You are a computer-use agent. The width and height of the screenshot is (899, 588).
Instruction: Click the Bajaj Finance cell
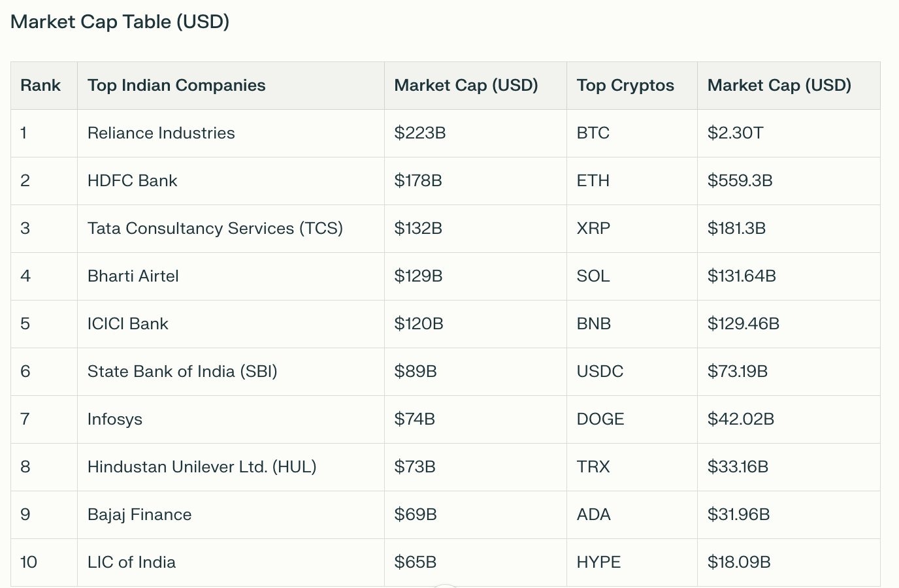tap(139, 515)
